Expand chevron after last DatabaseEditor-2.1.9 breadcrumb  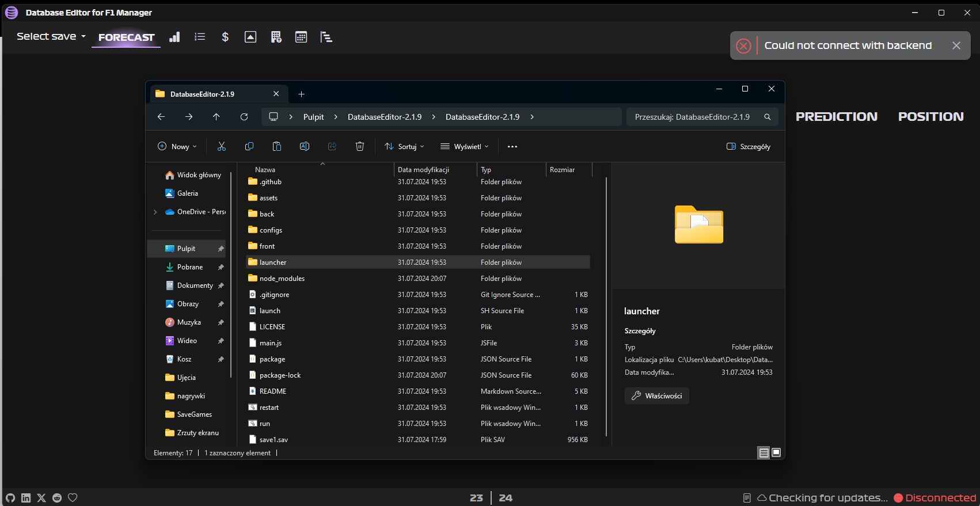[x=532, y=117]
